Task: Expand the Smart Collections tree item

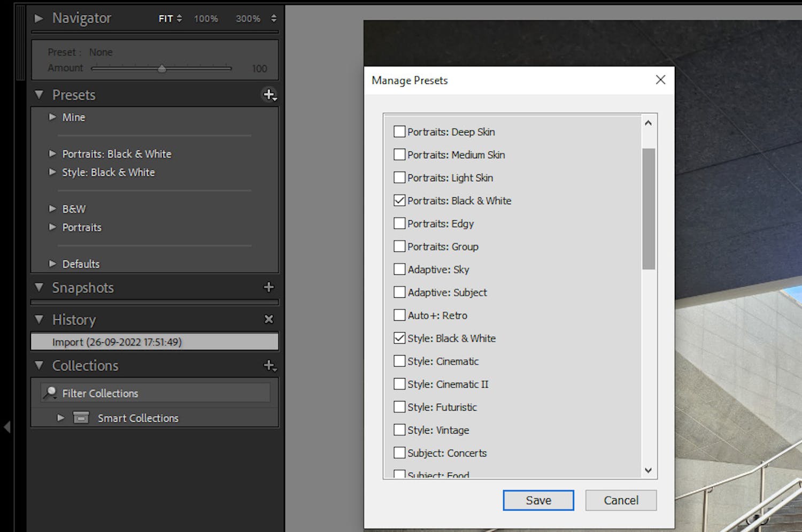Action: [60, 418]
